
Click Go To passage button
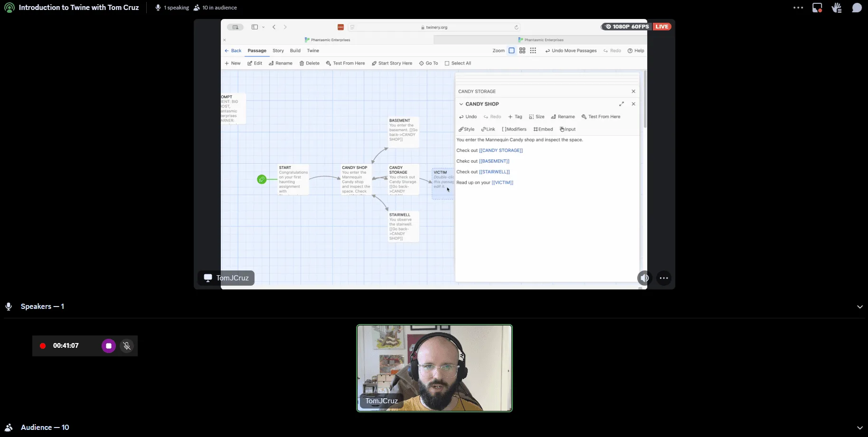tap(428, 63)
